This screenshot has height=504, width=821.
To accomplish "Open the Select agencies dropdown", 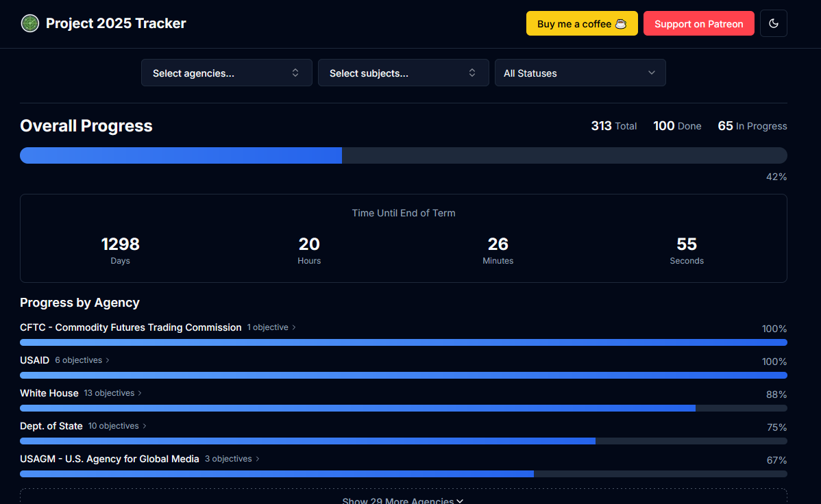I will pyautogui.click(x=227, y=73).
